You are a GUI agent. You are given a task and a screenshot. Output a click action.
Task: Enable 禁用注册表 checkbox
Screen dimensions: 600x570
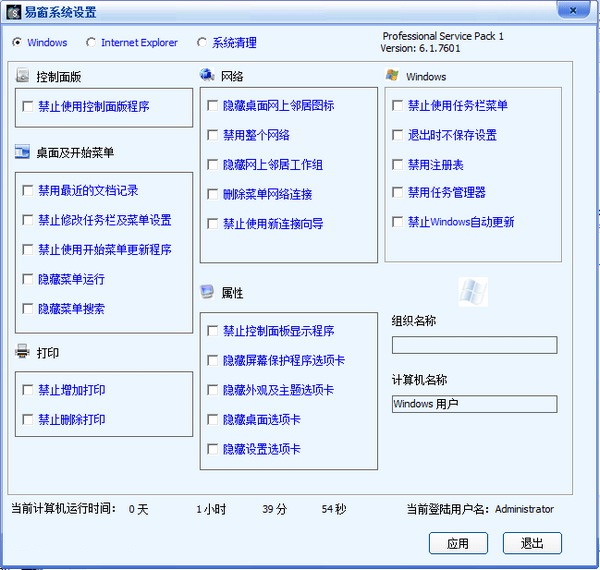398,164
